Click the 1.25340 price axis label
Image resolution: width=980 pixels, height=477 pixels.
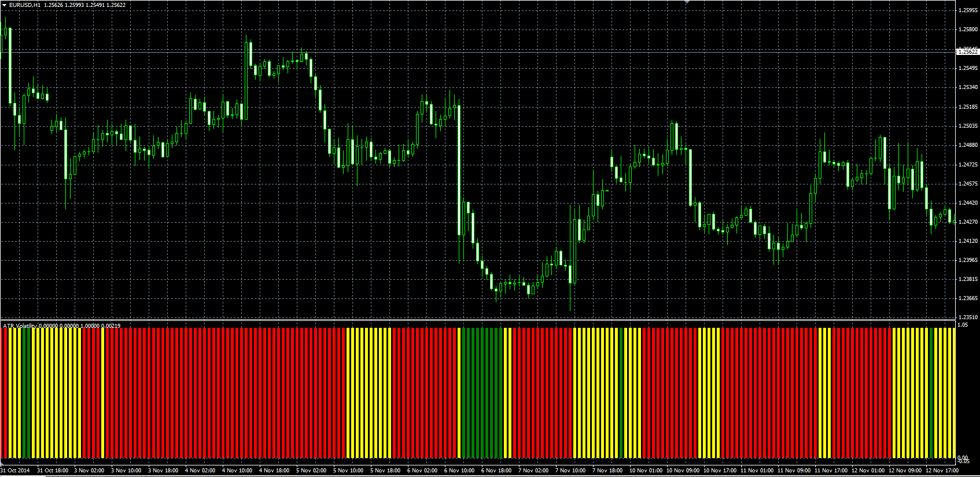pyautogui.click(x=968, y=87)
